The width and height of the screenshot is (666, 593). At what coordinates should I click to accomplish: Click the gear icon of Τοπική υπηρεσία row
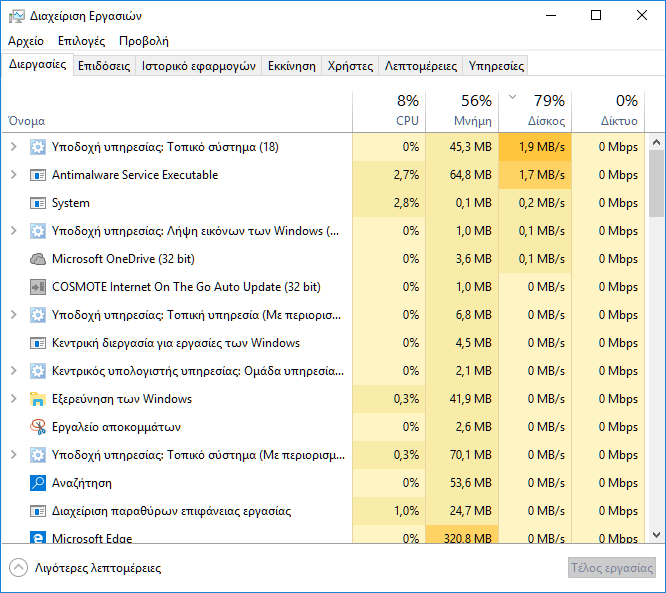click(38, 315)
